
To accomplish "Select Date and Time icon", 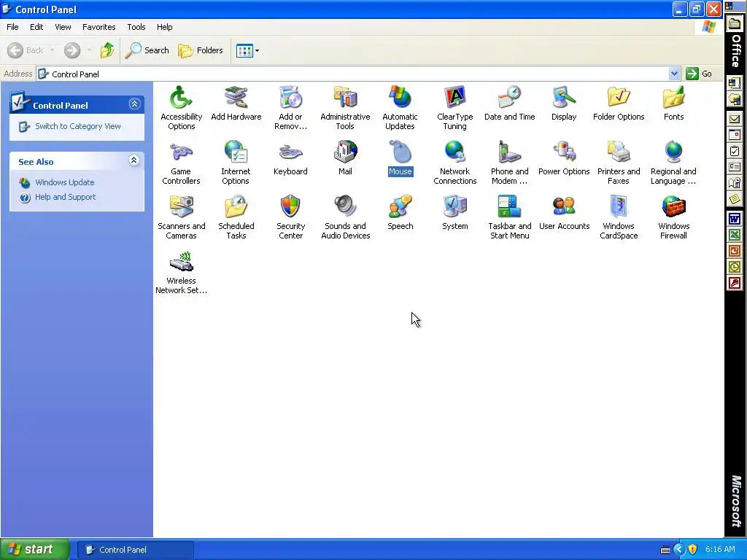I will [x=509, y=98].
